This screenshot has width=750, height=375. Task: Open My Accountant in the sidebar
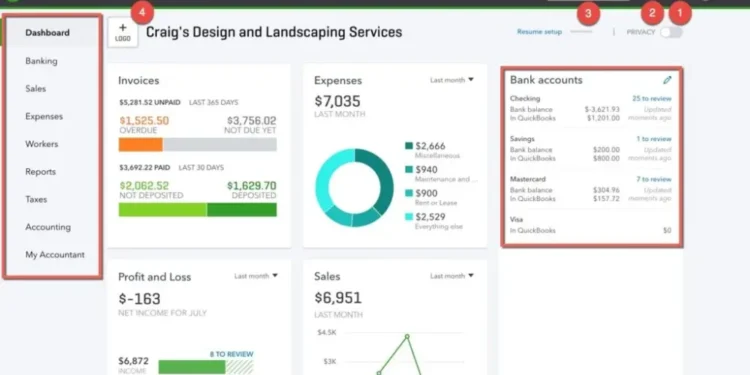pos(55,255)
